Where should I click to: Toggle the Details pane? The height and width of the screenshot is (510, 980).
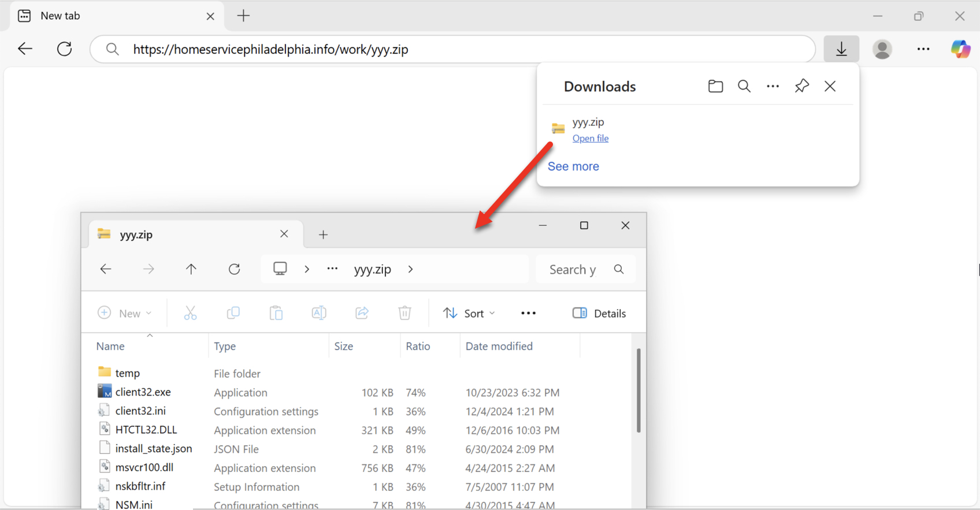[x=599, y=313]
